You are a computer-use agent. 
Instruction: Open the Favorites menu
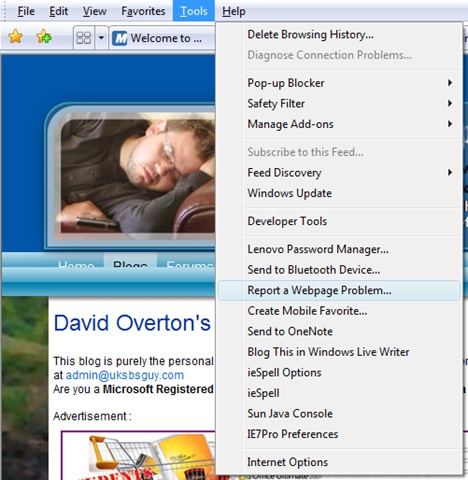tap(143, 11)
